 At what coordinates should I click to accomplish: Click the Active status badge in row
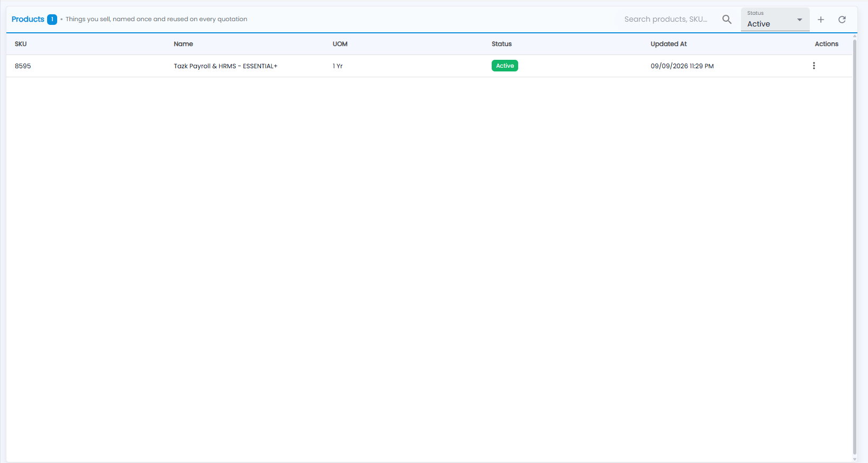[x=505, y=66]
